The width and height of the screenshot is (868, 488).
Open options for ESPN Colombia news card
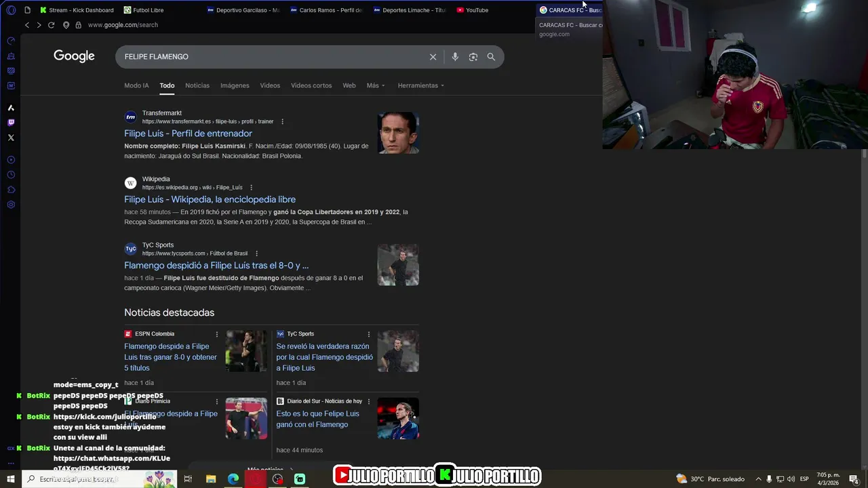[x=217, y=334]
